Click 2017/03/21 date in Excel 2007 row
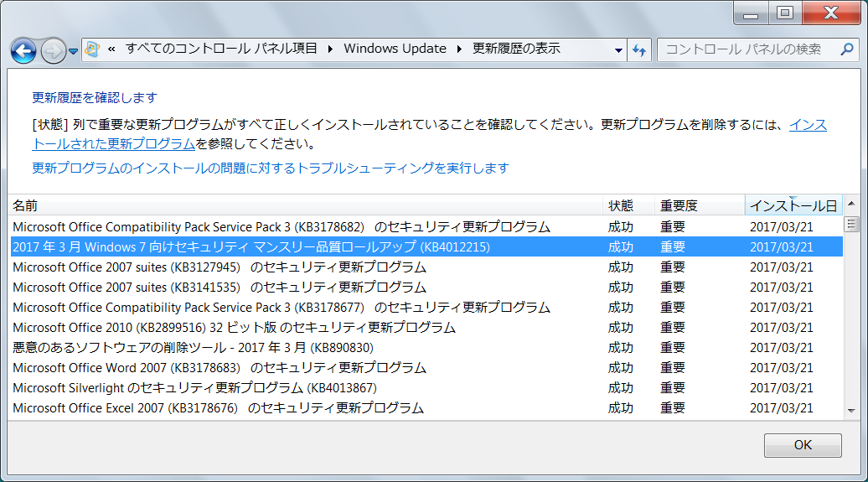This screenshot has width=868, height=482. [x=782, y=408]
